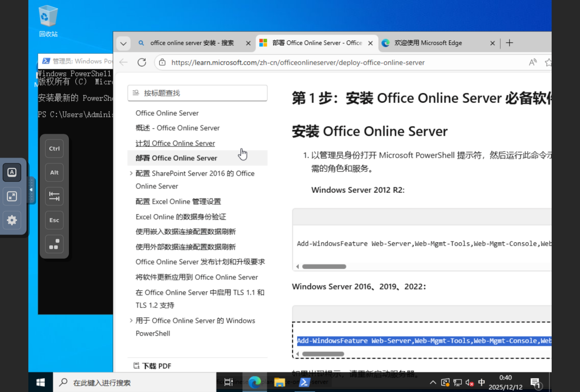The height and width of the screenshot is (392, 580).
Task: Click the 下载 PDF button
Action: (152, 366)
